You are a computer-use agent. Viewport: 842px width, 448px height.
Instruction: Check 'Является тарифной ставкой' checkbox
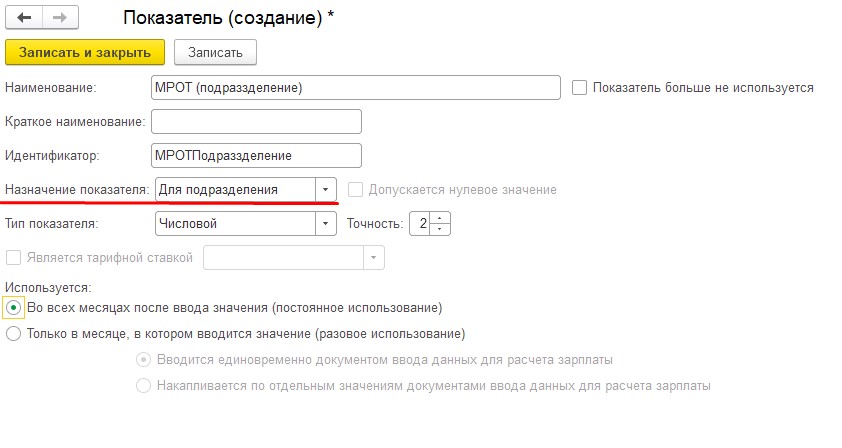click(13, 258)
